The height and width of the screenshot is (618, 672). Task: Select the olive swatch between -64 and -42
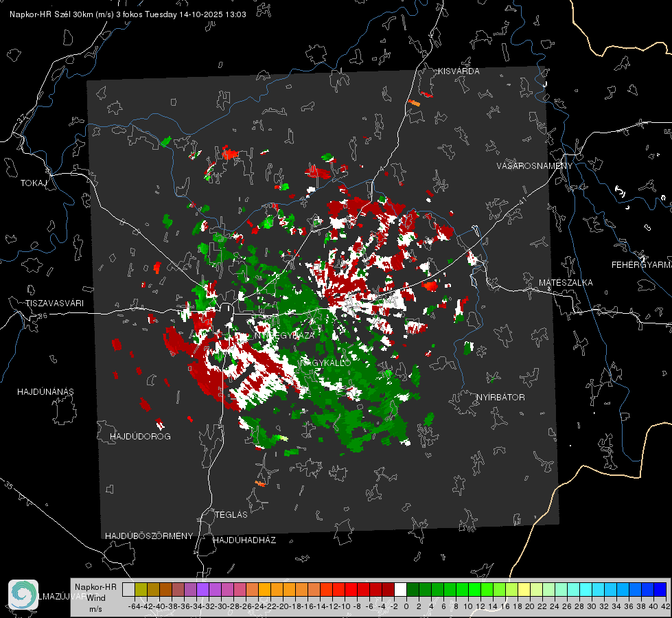141,589
